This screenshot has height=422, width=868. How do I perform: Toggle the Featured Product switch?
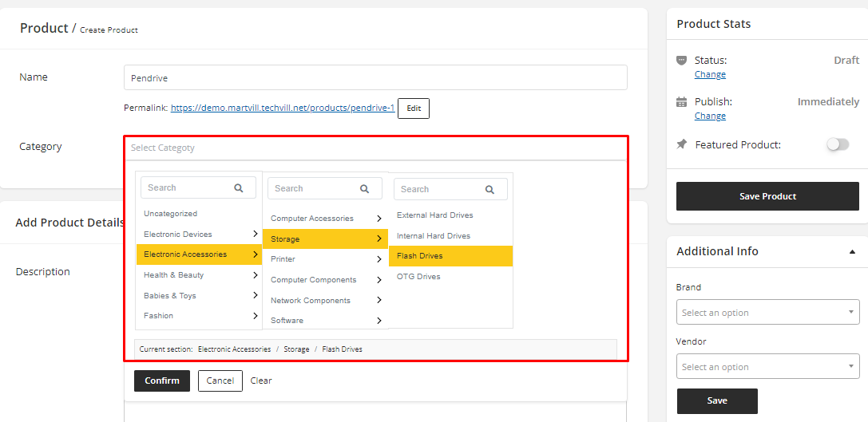point(837,144)
